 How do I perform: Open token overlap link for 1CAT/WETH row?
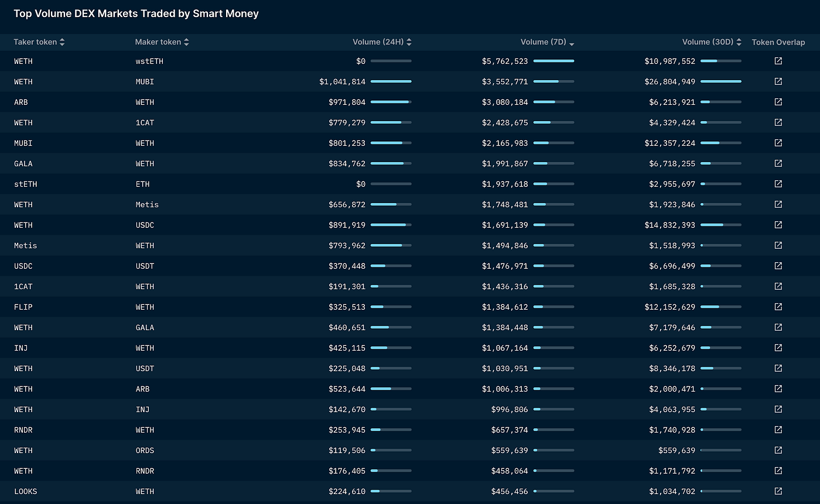778,286
